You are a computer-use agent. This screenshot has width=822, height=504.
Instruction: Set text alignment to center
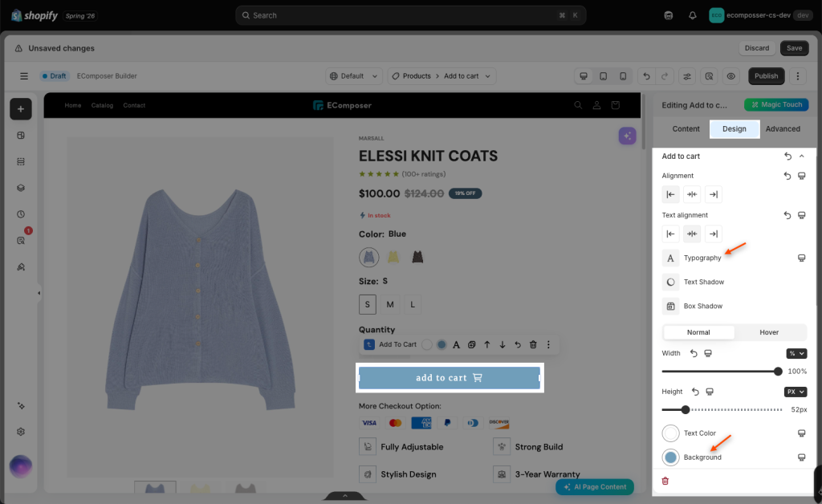coord(692,234)
